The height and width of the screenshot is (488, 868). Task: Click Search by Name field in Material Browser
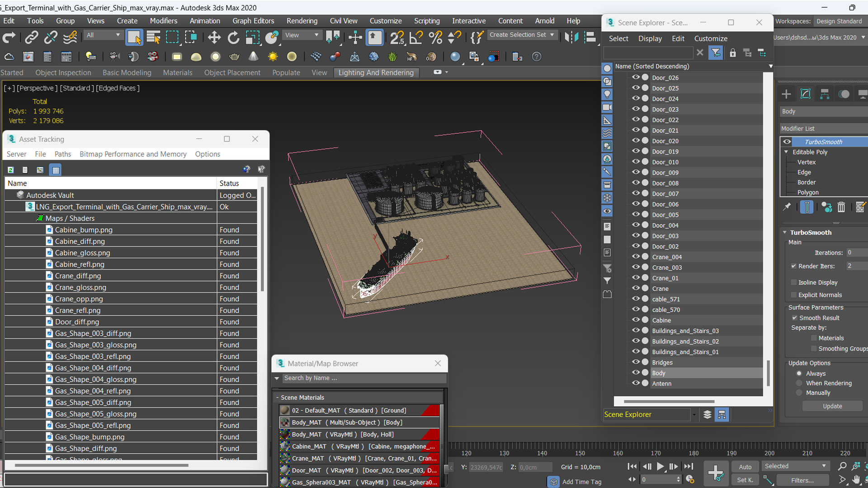pos(364,378)
